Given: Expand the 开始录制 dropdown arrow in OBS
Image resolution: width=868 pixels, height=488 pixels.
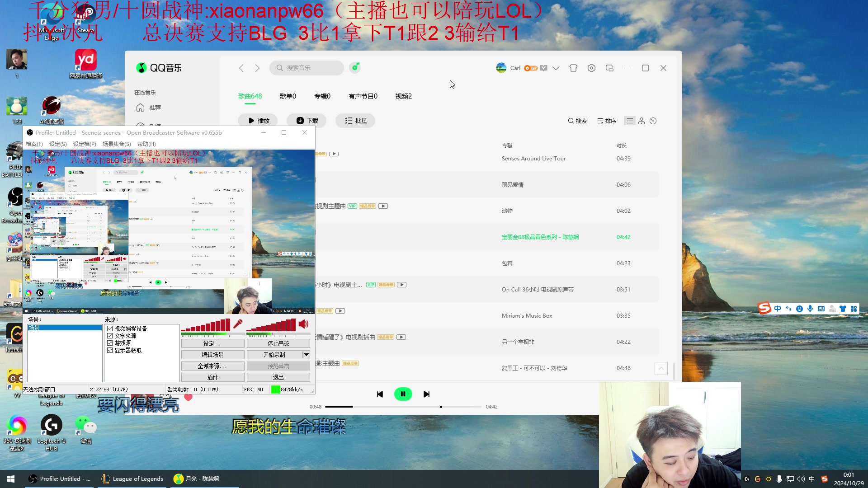Looking at the screenshot, I should click(x=307, y=355).
